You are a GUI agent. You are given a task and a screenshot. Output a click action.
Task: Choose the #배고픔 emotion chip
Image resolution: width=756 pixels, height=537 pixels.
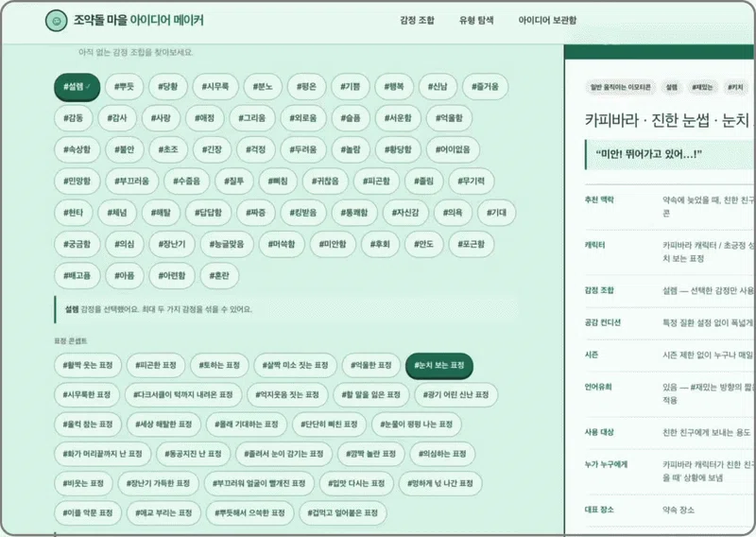[x=77, y=276]
